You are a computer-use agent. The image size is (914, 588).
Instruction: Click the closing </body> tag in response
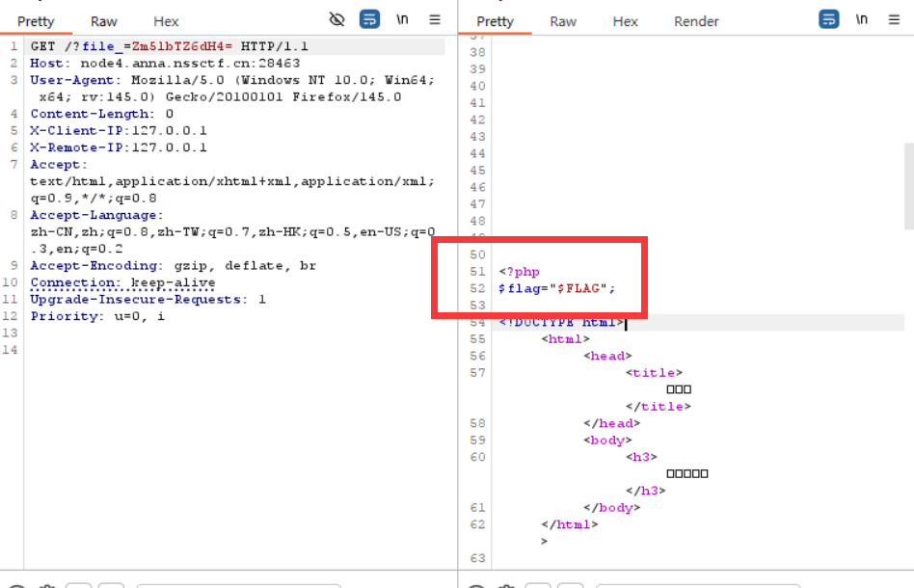611,508
